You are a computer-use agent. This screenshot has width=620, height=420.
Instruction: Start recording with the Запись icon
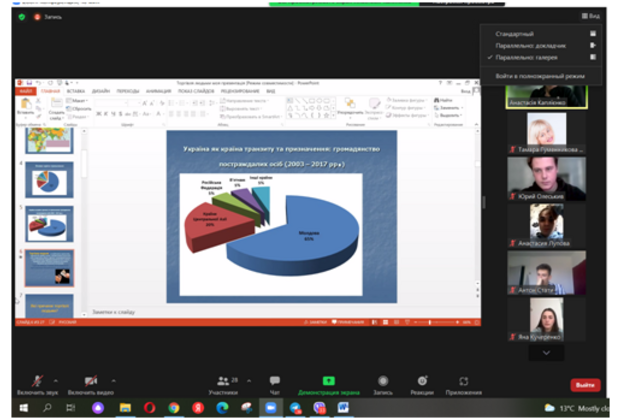coord(382,380)
